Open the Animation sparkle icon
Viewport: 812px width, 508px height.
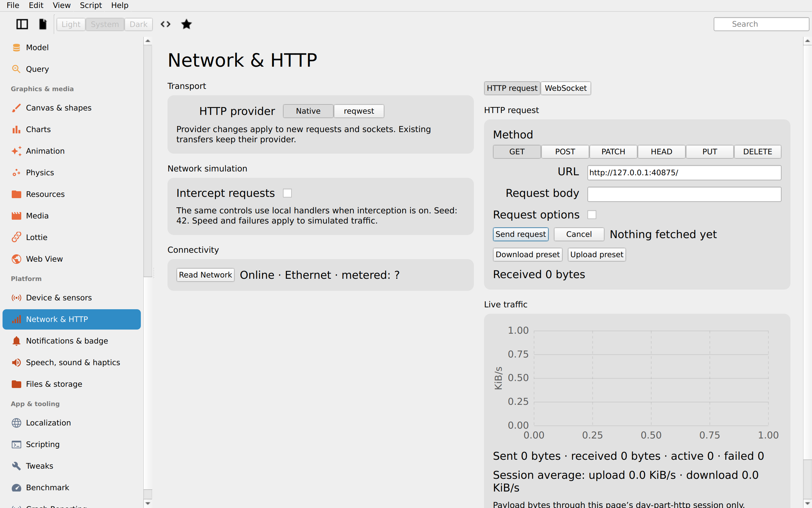[x=16, y=151]
